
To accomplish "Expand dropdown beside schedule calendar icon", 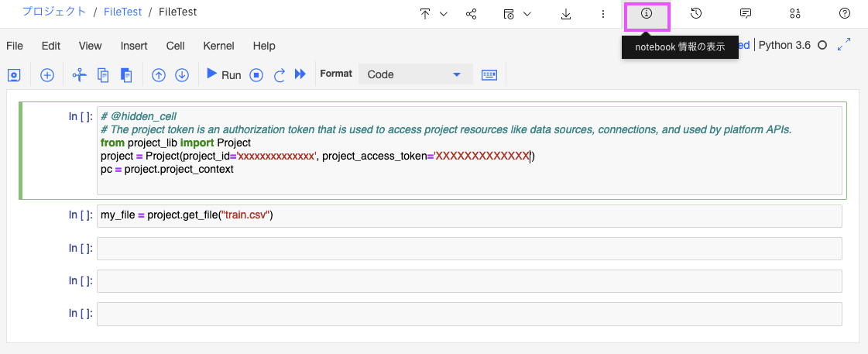I will click(x=527, y=15).
